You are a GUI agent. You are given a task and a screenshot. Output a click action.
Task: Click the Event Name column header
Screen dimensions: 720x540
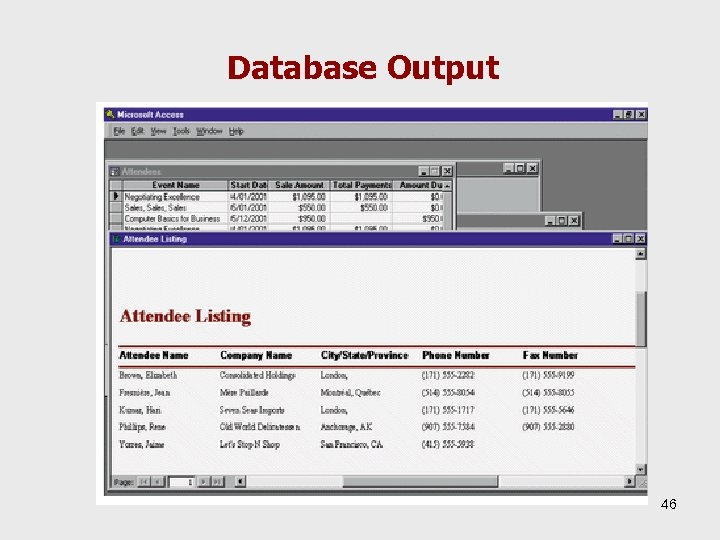coord(175,185)
